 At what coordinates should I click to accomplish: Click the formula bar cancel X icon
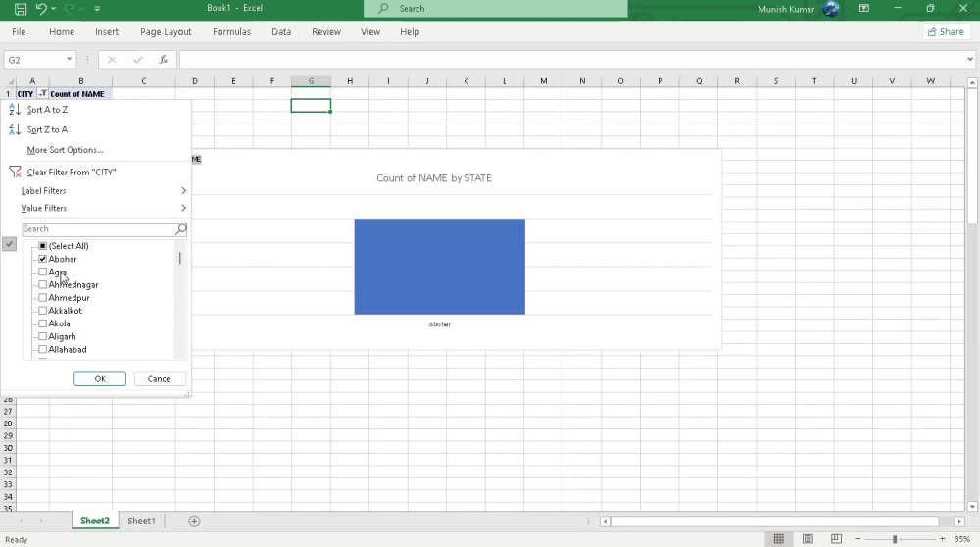(112, 60)
